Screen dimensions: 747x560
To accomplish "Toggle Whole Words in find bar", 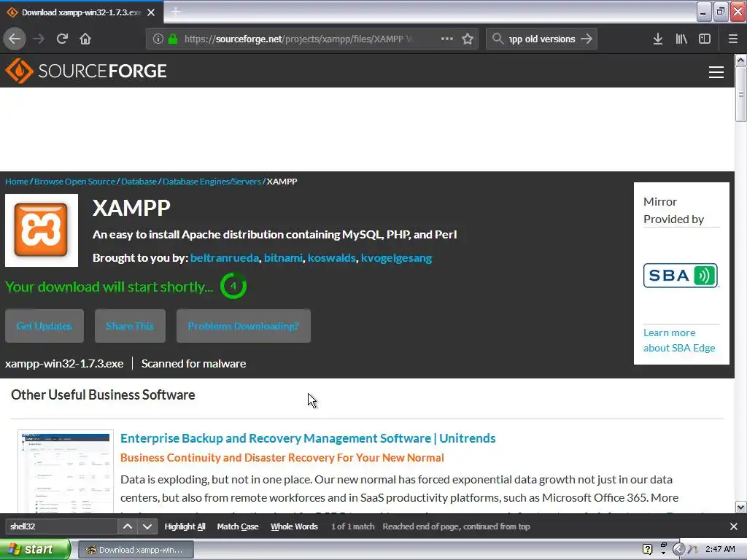I will [294, 526].
